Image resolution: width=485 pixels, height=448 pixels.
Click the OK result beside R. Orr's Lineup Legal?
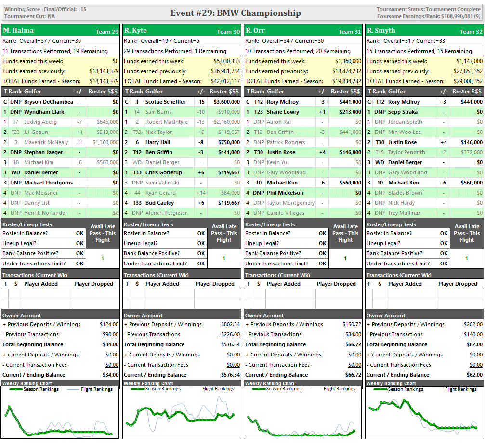(x=322, y=243)
